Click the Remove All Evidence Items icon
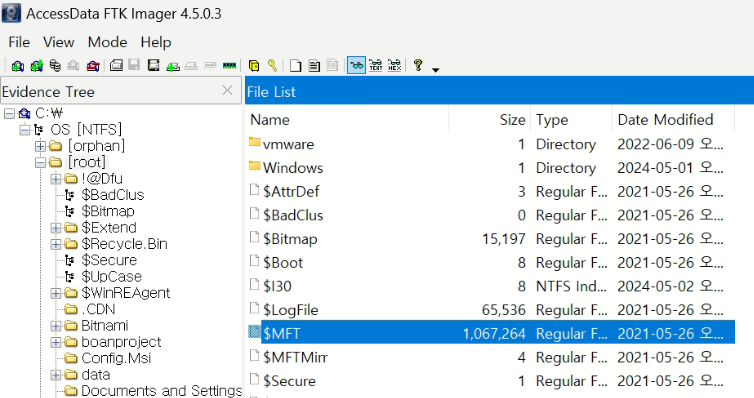This screenshot has height=398, width=754. (x=93, y=65)
